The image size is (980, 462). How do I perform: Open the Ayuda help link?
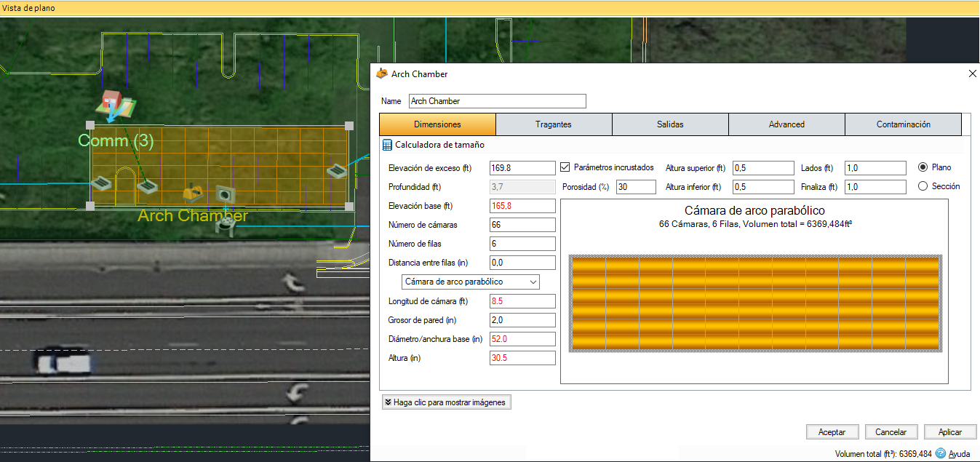(x=959, y=454)
